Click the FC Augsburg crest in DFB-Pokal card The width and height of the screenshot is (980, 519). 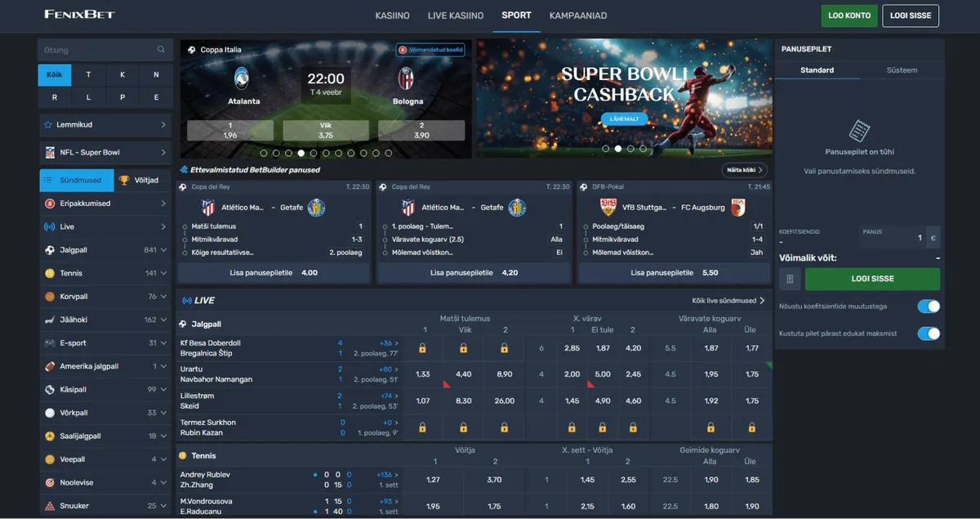click(x=738, y=208)
